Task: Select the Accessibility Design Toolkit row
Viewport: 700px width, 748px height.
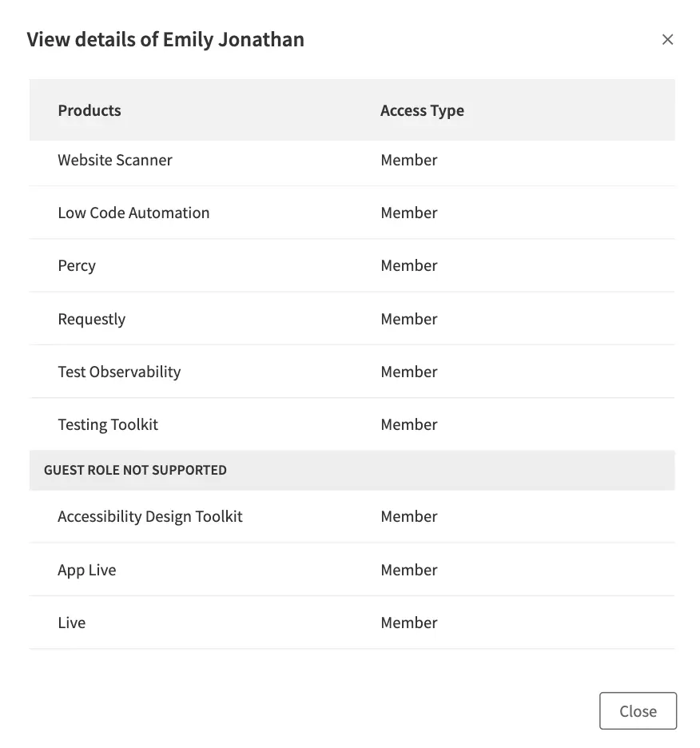Action: [149, 516]
